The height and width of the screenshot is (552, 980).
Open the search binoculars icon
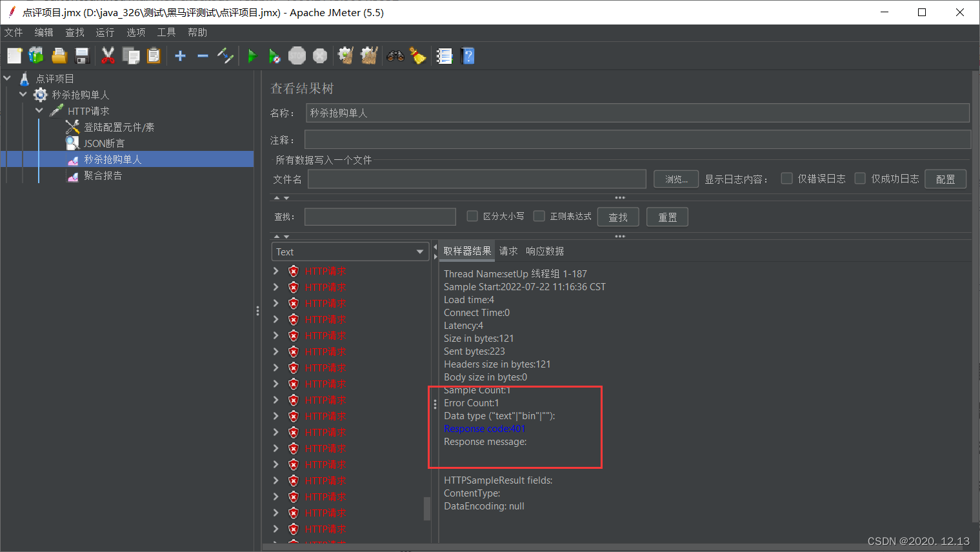pos(394,55)
